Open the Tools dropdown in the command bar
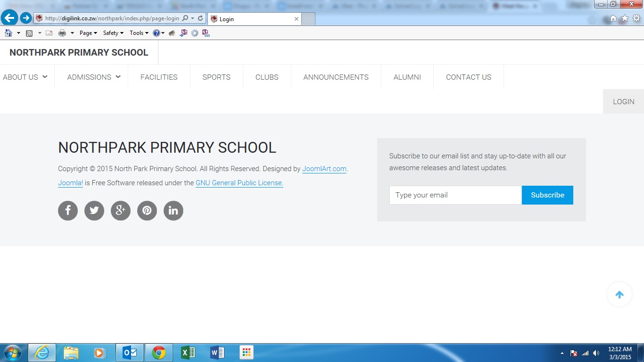The width and height of the screenshot is (644, 362). coord(137,33)
